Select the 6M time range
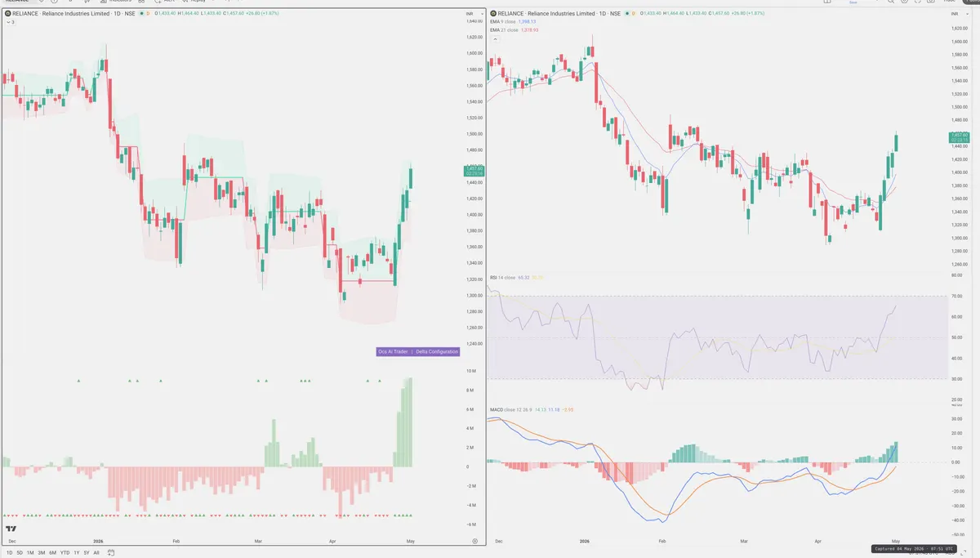980x558 pixels. click(x=53, y=552)
